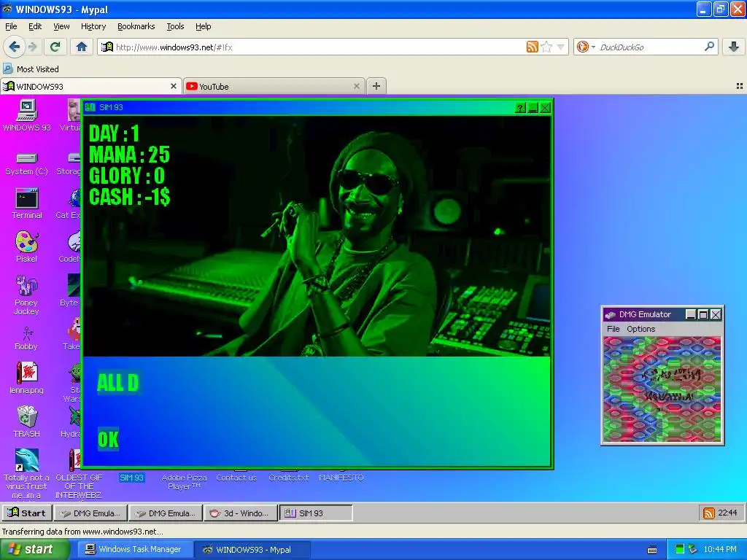
Task: Click the RSS icon in the Windows93 tray
Action: [709, 513]
